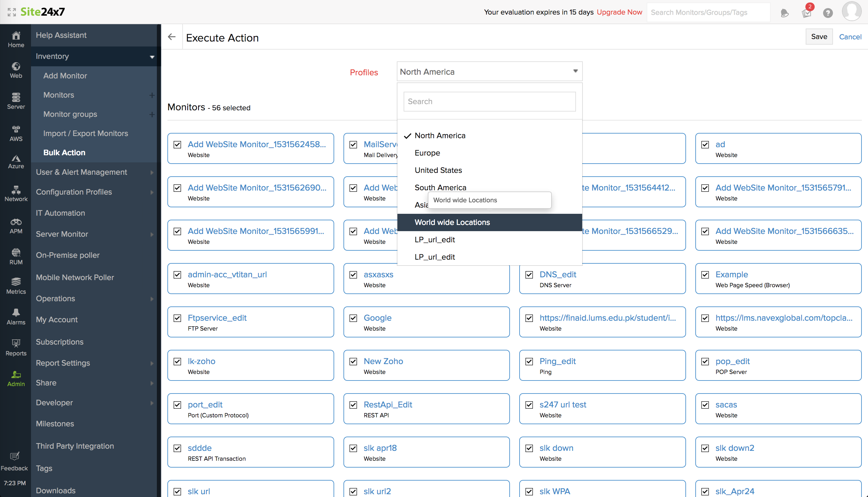This screenshot has width=868, height=497.
Task: Select World wide Locations option
Action: pos(452,222)
